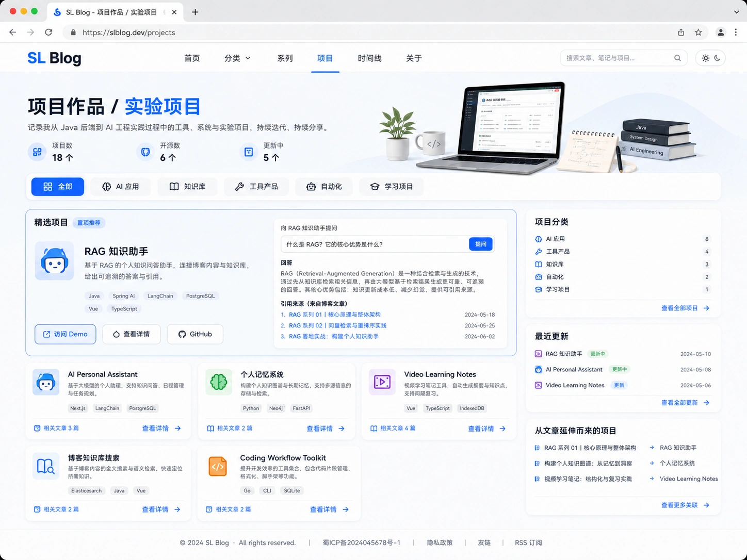Bookmark page with star icon
This screenshot has width=747, height=560.
[x=699, y=32]
